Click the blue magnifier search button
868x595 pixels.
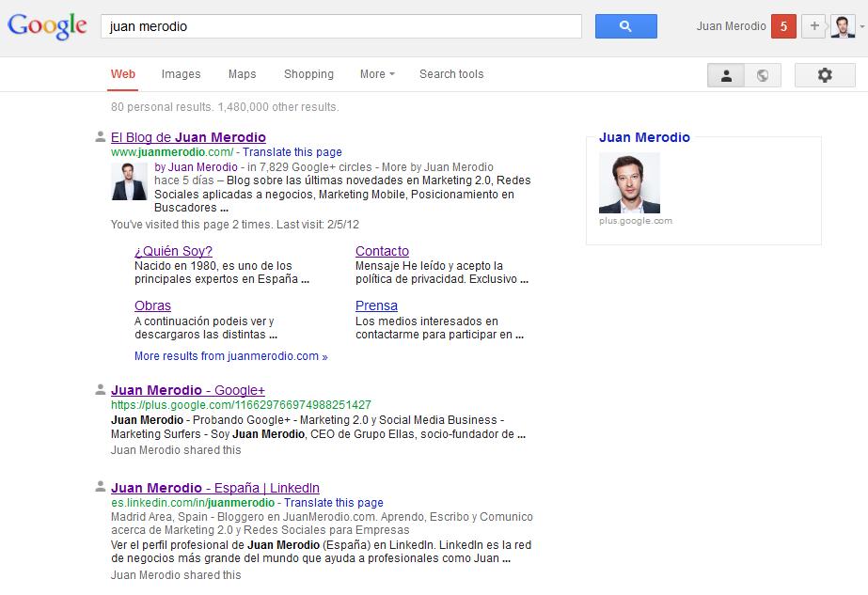tap(625, 26)
